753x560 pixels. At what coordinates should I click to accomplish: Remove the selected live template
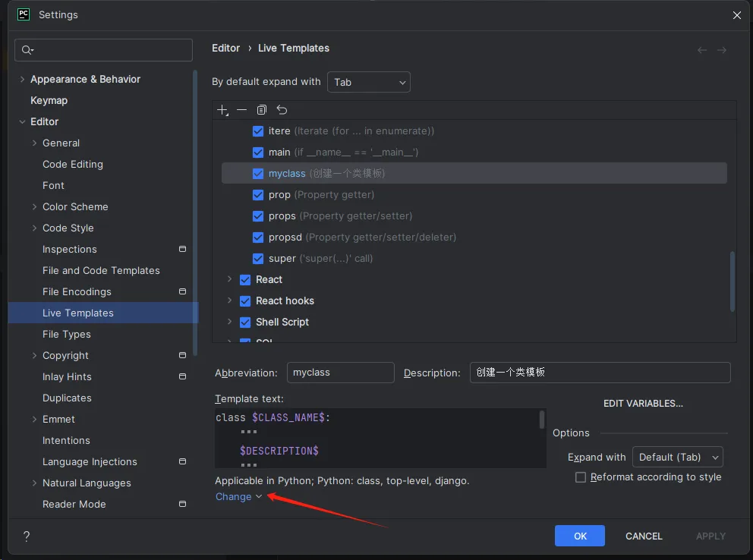pos(241,110)
